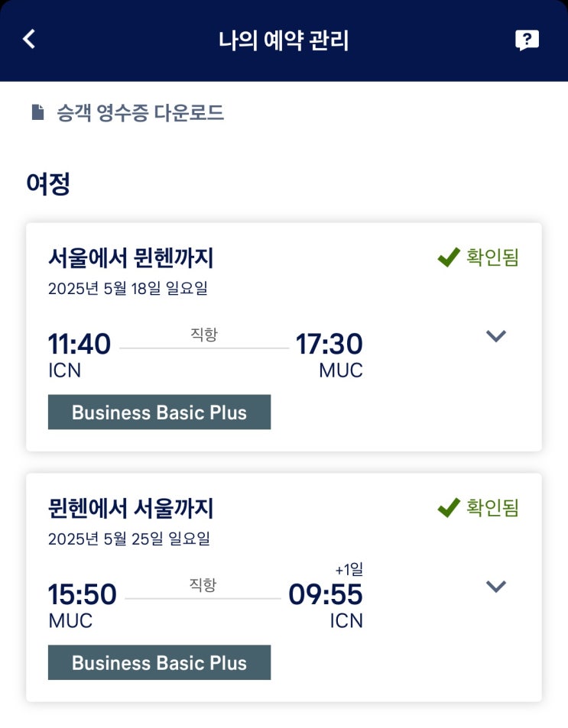Select the 뮌헨에서 서울까지 flight title
This screenshot has width=568, height=728.
tap(131, 509)
